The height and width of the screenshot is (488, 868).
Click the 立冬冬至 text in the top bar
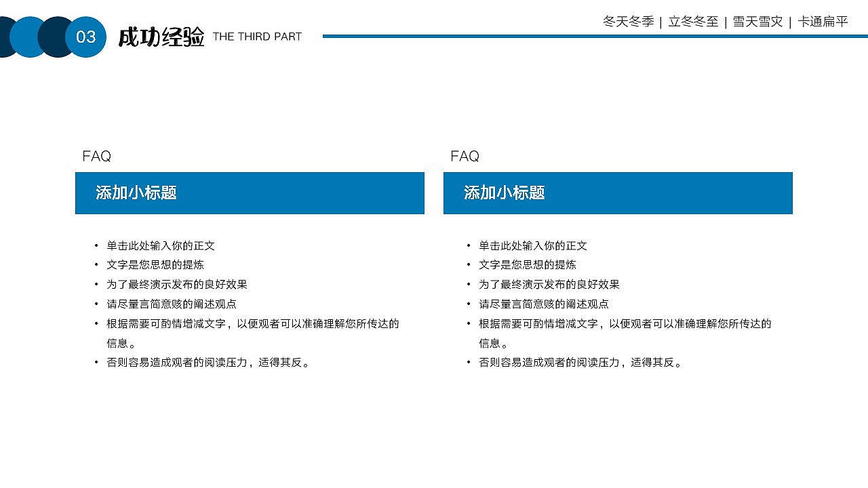tap(693, 22)
